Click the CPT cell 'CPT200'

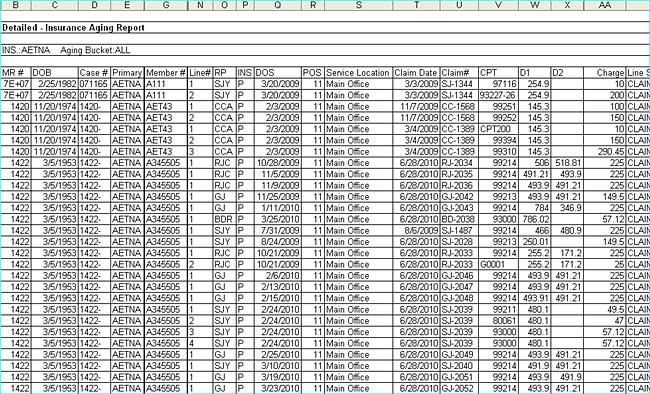coord(498,129)
